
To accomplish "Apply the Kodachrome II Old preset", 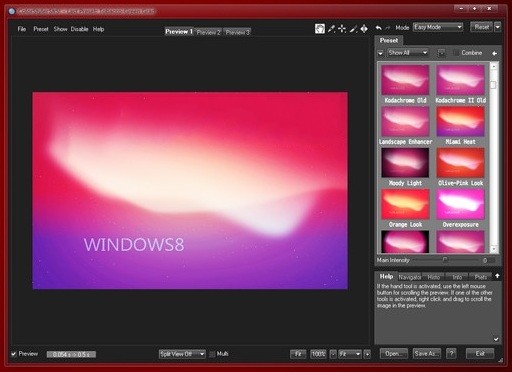I will point(460,80).
